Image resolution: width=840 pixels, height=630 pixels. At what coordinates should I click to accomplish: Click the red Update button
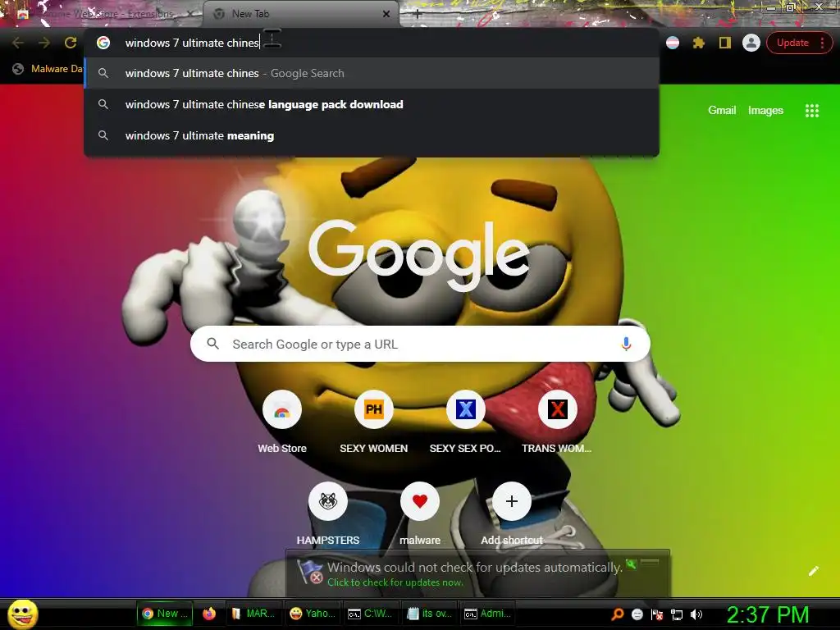tap(792, 43)
